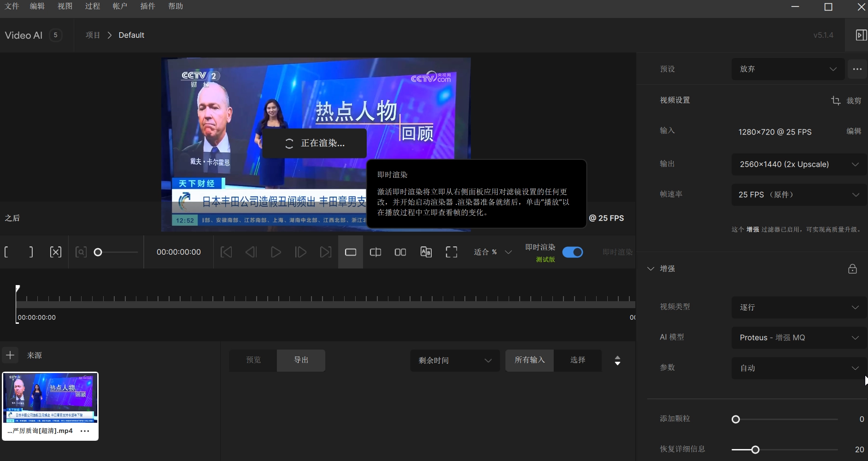Click the timeline playhead marker
868x461 pixels.
(x=18, y=289)
